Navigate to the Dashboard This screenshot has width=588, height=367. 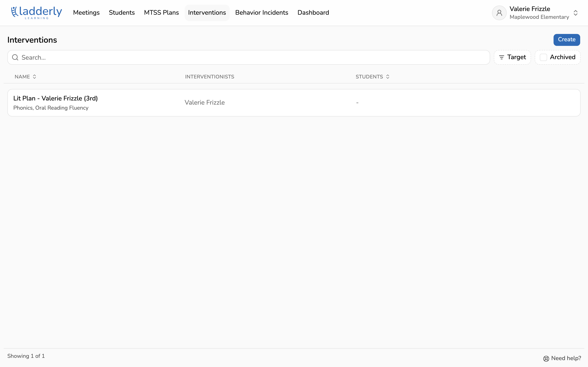point(313,13)
